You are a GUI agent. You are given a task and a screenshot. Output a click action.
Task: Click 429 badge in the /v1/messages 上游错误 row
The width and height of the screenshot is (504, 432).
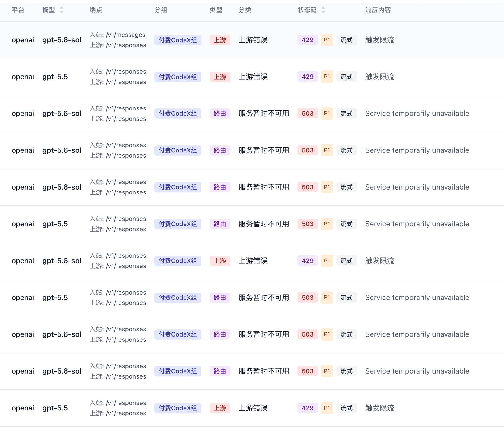coord(308,40)
